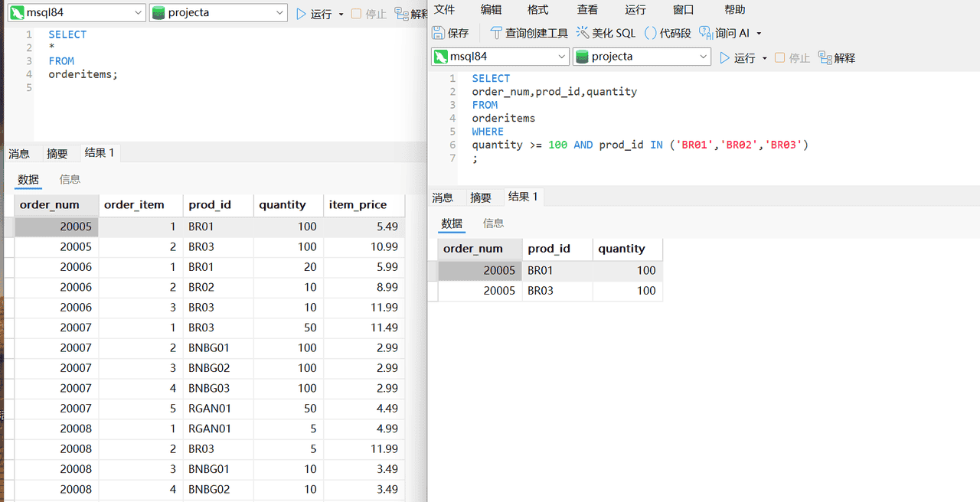Select the BR03 cell in right results
Viewport: 980px width, 502px height.
[541, 291]
